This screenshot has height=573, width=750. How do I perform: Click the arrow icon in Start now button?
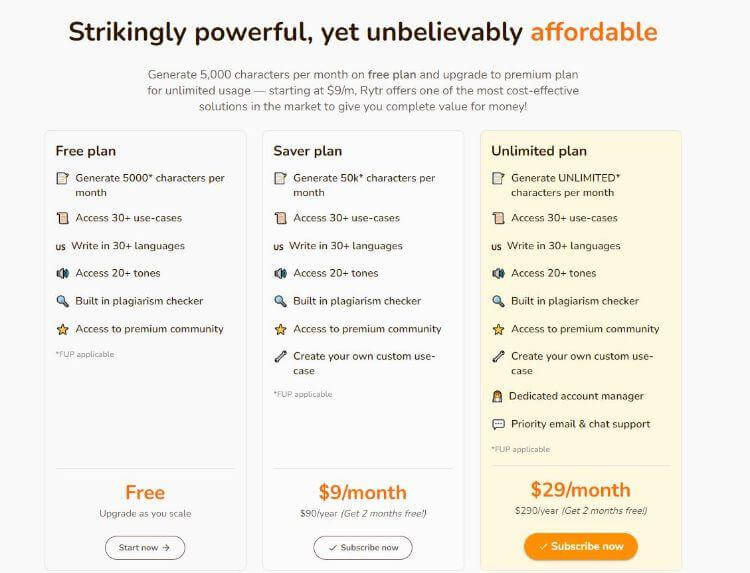[x=166, y=548]
